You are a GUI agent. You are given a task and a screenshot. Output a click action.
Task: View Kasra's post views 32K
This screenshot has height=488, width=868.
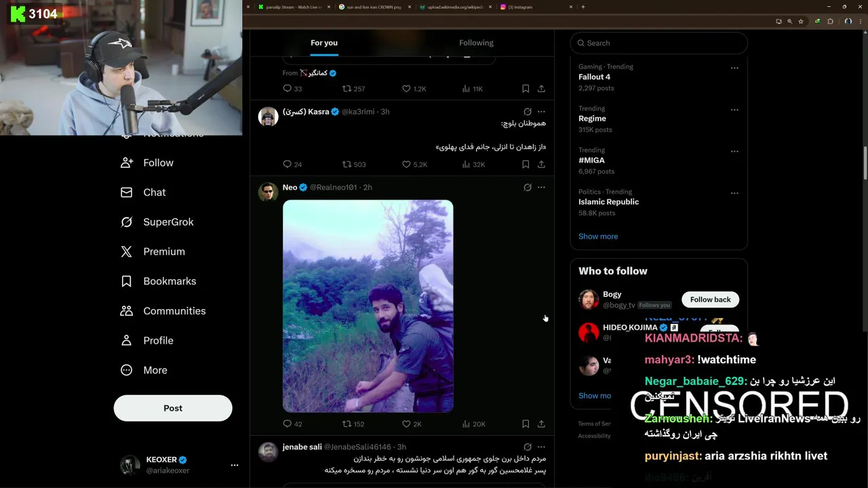[x=473, y=164]
